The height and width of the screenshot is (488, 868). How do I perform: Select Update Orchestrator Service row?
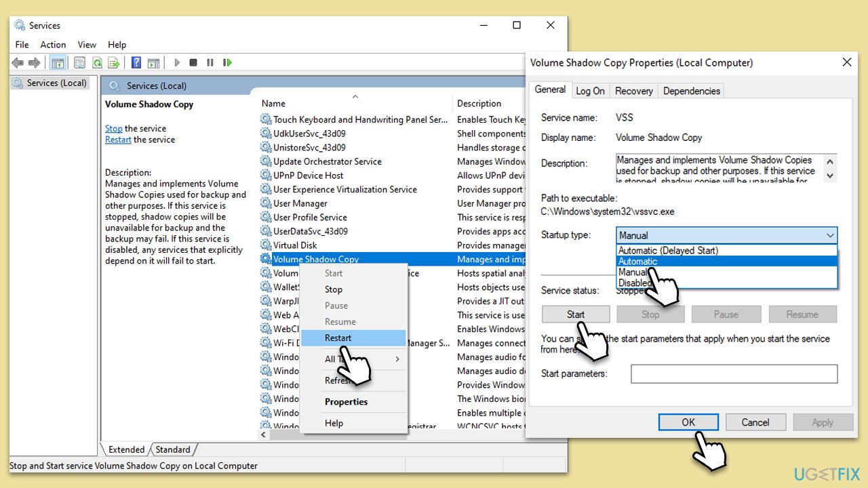pyautogui.click(x=393, y=161)
